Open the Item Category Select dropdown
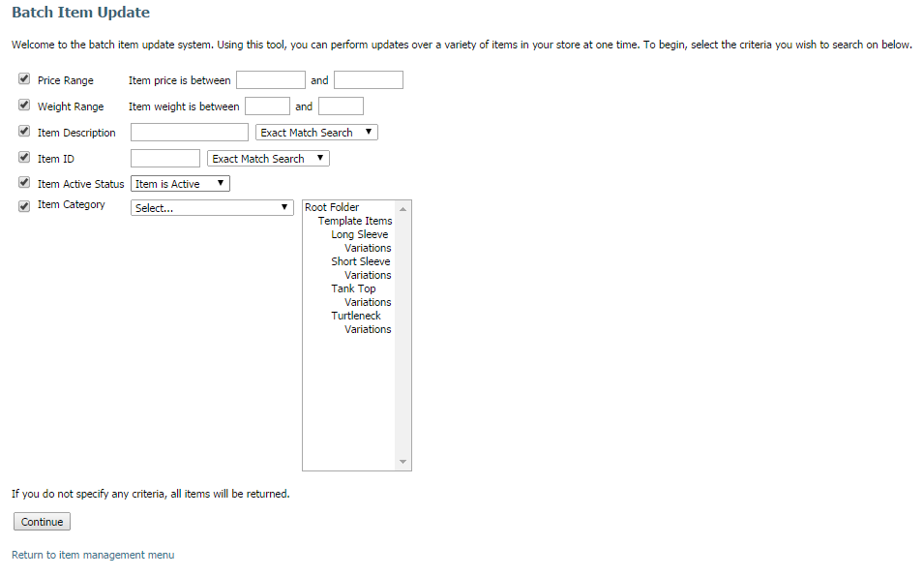The height and width of the screenshot is (576, 924). point(212,207)
